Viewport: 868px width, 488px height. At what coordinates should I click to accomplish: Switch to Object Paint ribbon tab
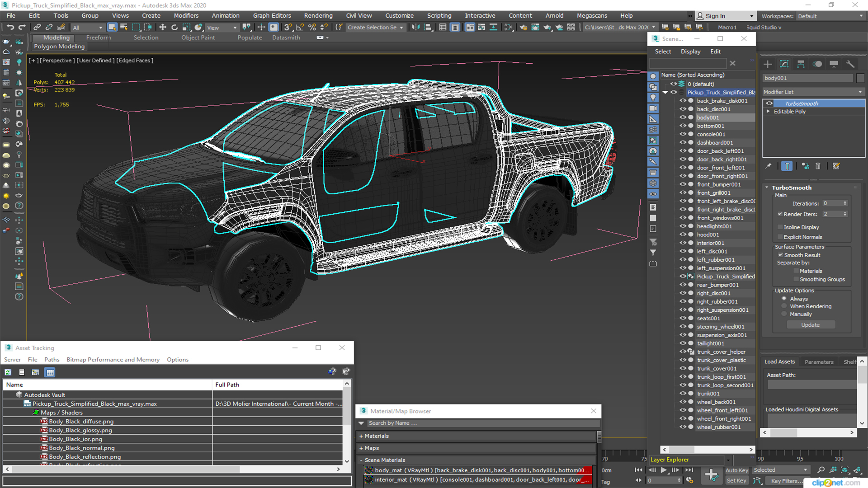click(198, 38)
